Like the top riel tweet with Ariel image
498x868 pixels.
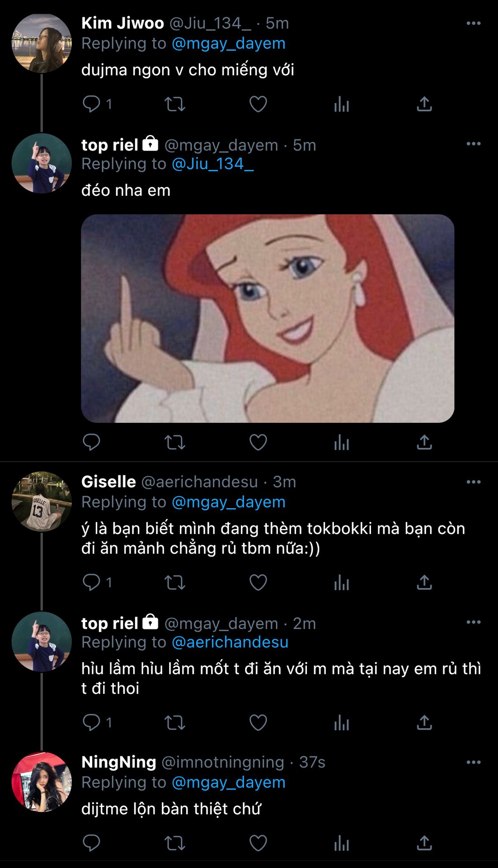258,442
